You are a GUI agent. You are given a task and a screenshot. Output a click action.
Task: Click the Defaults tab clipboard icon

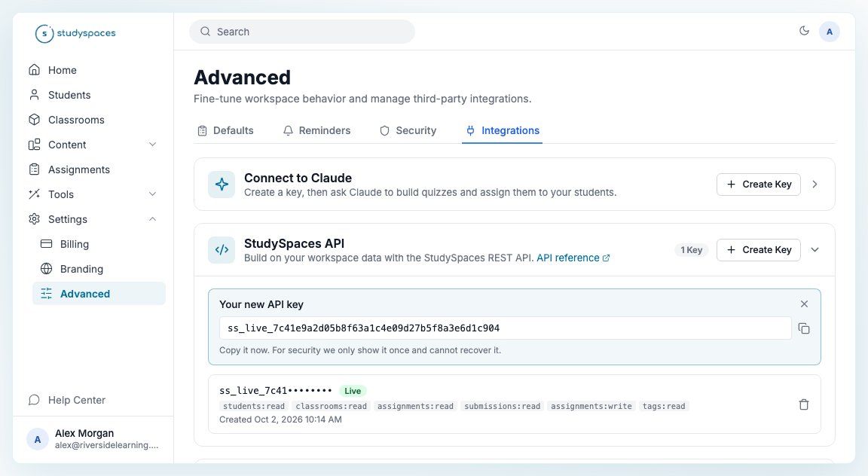203,130
